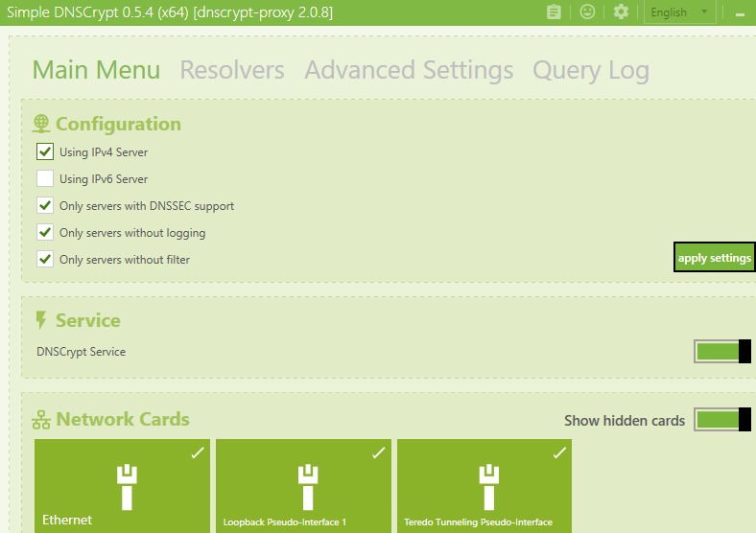Screen dimensions: 756x533
Task: Click the Show hidden cards label
Action: coord(625,421)
